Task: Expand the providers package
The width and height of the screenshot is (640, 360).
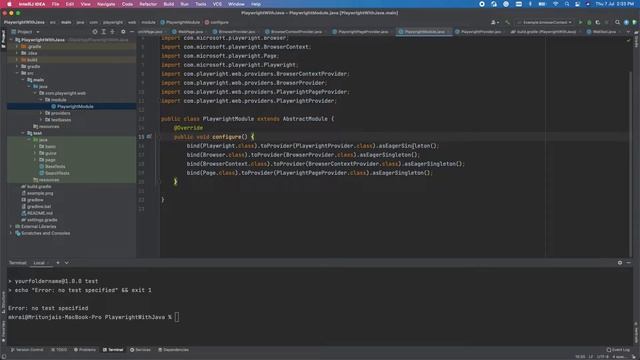Action: 41,113
